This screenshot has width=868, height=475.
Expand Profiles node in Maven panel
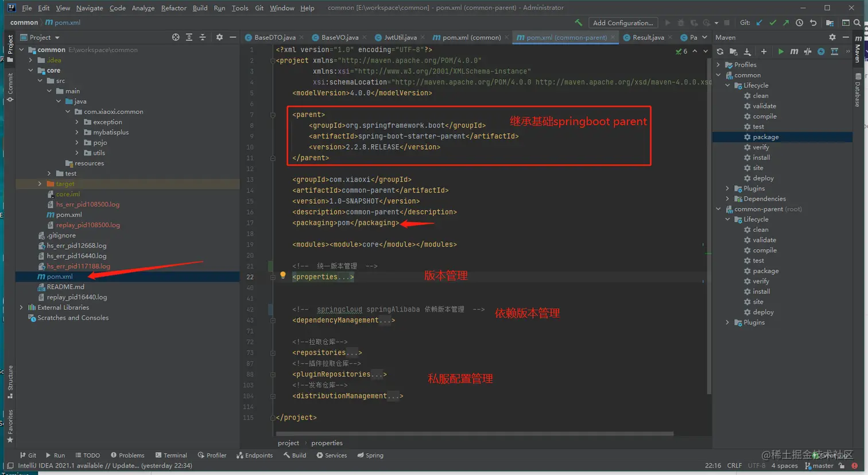pos(718,65)
